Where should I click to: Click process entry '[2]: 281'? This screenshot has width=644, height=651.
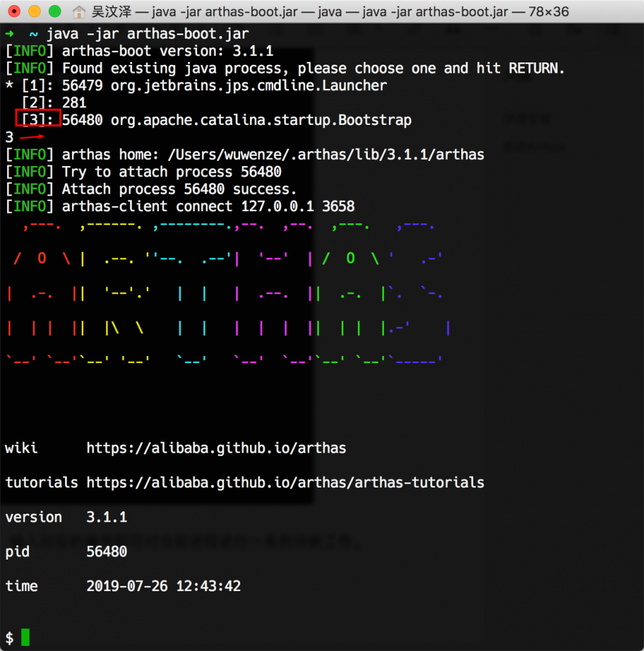pos(54,102)
